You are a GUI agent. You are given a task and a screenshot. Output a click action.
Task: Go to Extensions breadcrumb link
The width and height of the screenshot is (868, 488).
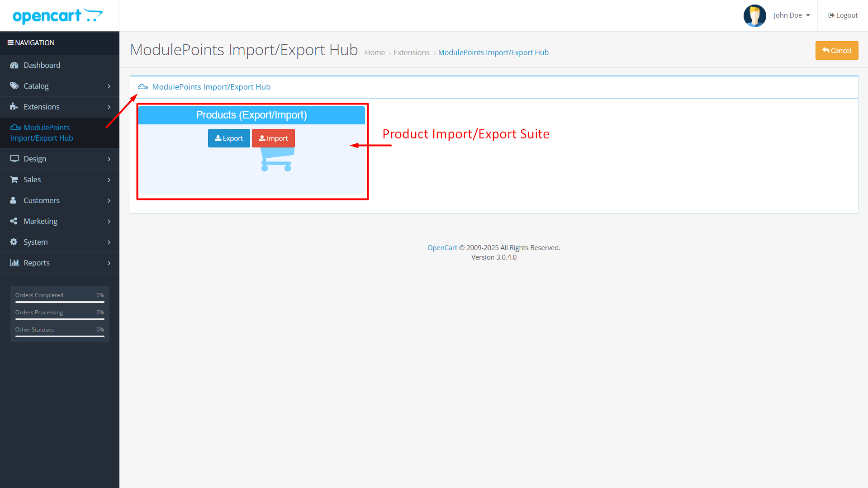[x=412, y=52]
